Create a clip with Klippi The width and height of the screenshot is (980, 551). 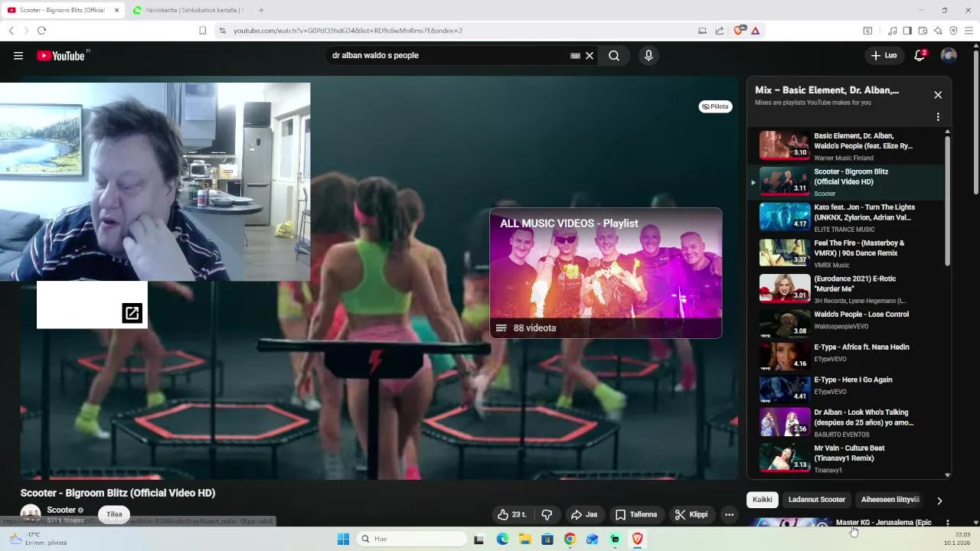(x=691, y=514)
